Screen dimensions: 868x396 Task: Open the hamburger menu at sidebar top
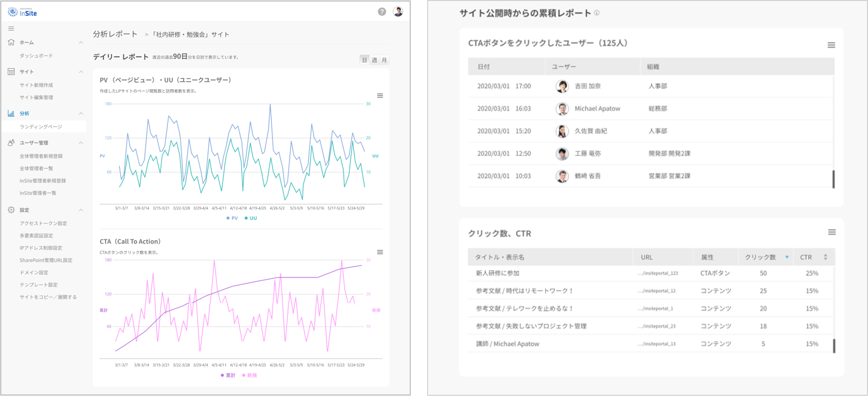point(11,29)
